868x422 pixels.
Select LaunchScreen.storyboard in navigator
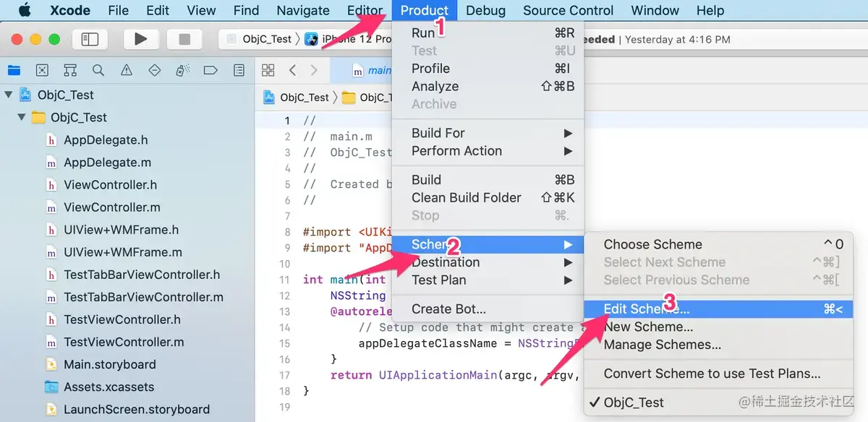[x=137, y=409]
